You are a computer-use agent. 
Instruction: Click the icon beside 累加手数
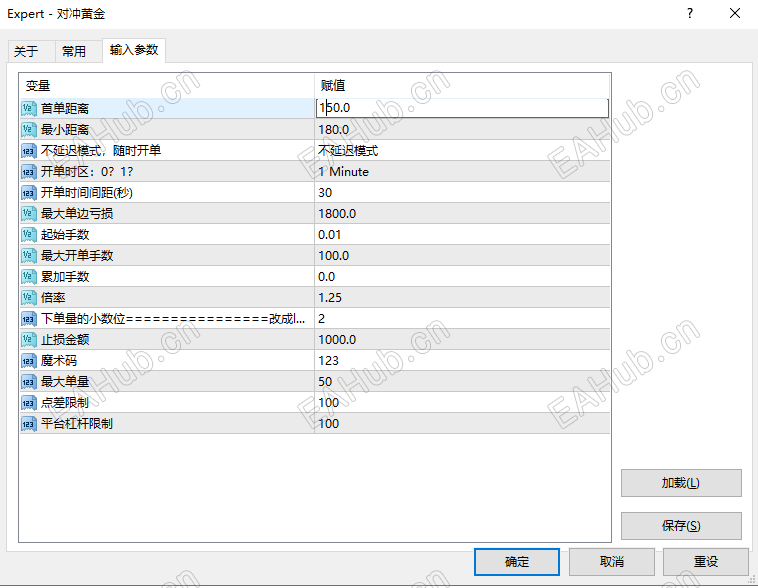pos(29,277)
